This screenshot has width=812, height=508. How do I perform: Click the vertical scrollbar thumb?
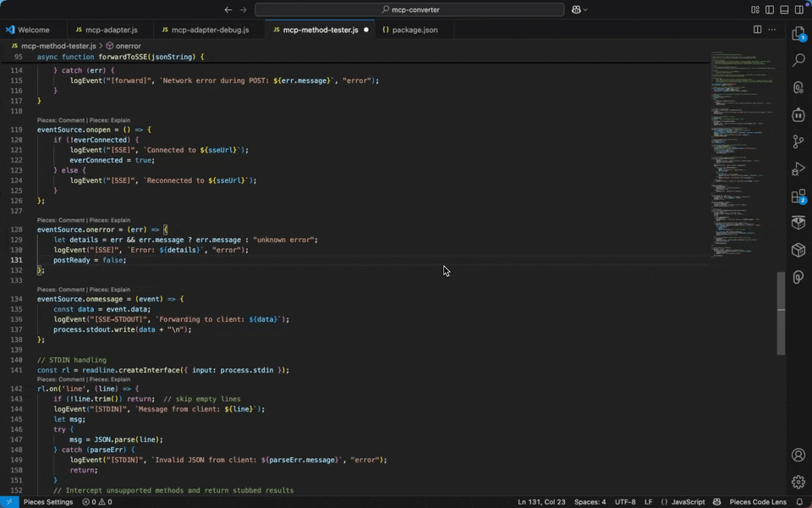pyautogui.click(x=781, y=313)
